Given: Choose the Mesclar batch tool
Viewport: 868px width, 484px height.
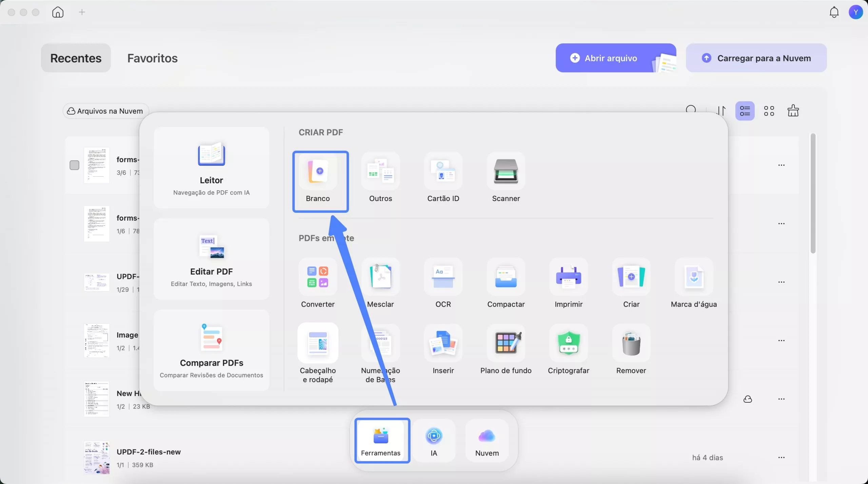Looking at the screenshot, I should tap(380, 284).
